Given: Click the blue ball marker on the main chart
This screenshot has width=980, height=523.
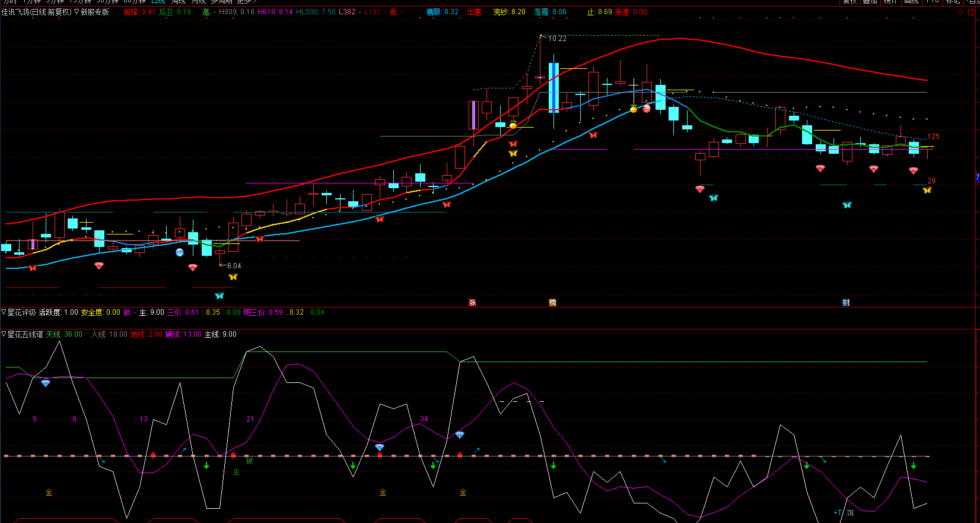Looking at the screenshot, I should [x=180, y=252].
